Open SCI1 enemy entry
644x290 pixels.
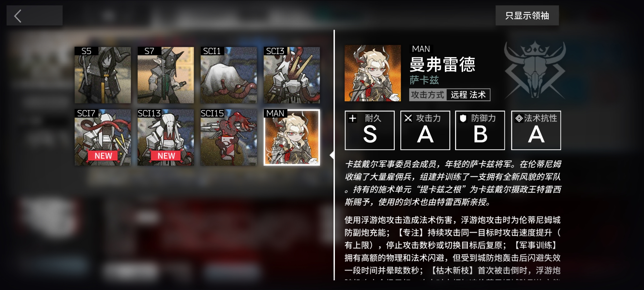(229, 75)
